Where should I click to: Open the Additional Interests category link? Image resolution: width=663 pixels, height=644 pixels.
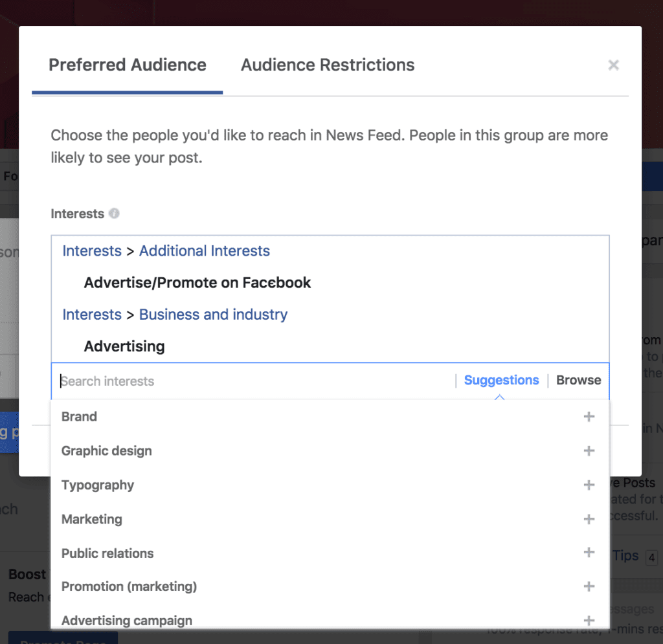pyautogui.click(x=204, y=250)
